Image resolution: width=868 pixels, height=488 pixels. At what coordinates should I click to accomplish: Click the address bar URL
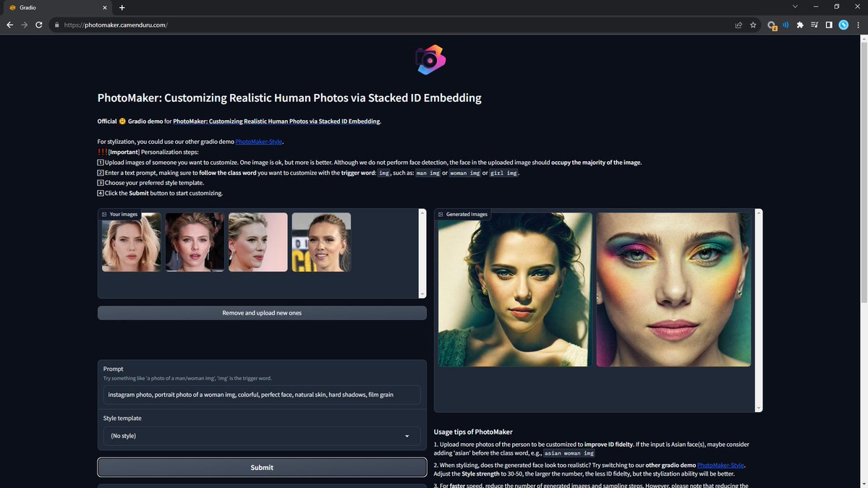pos(116,25)
